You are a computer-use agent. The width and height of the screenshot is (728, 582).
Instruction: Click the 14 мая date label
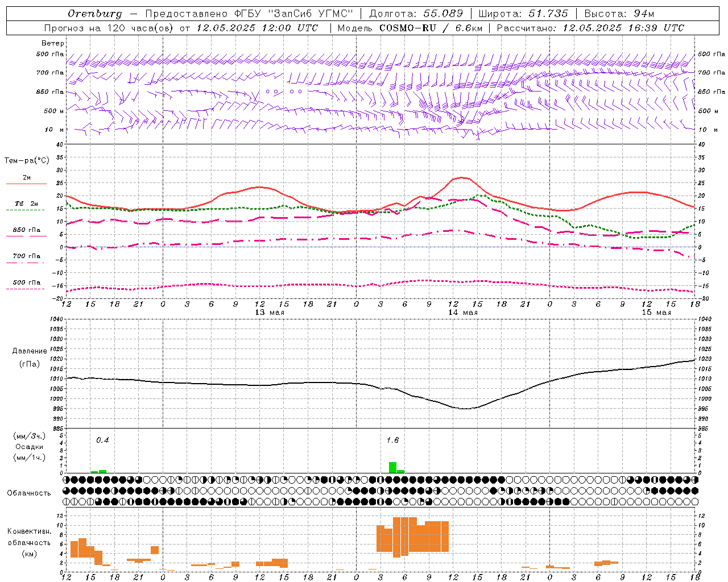(x=463, y=312)
